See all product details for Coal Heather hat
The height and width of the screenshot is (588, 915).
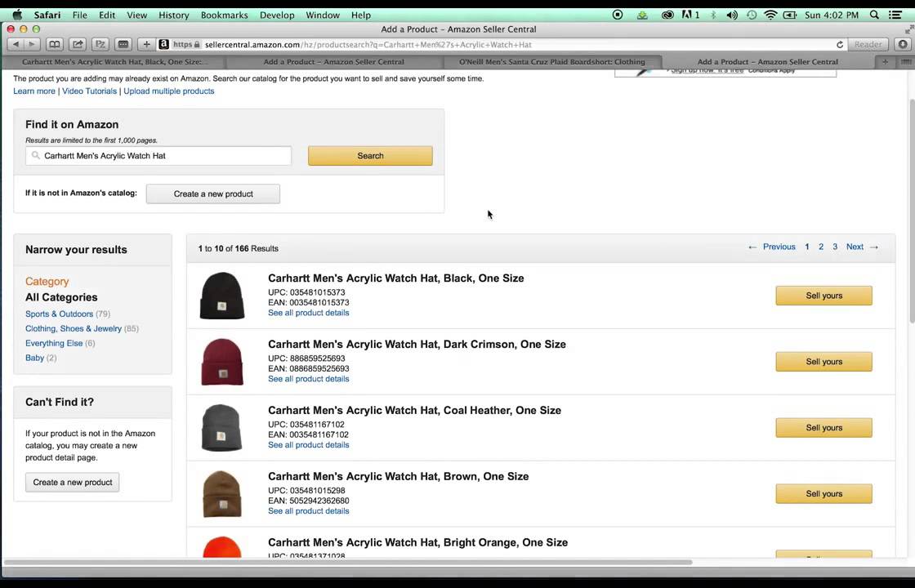(309, 444)
